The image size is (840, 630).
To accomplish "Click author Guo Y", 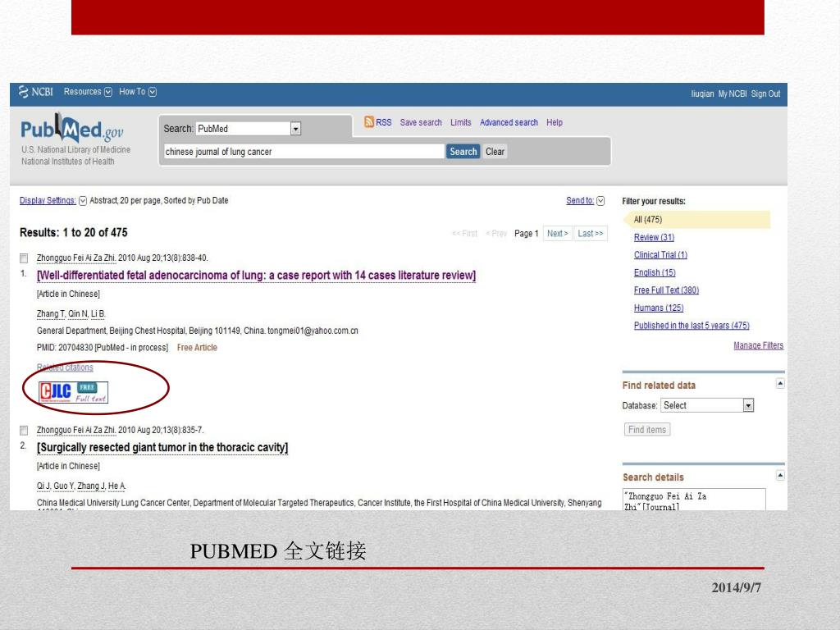I will point(64,486).
